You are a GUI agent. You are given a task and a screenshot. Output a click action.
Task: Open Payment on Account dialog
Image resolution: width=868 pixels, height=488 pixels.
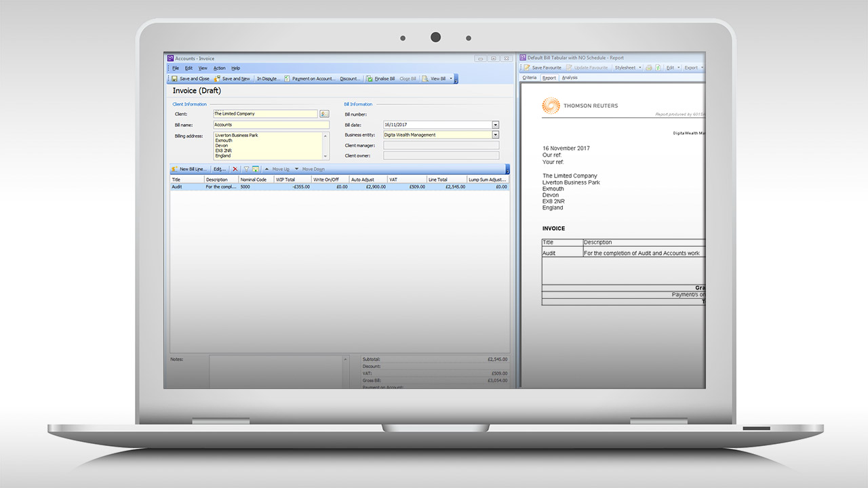click(x=310, y=79)
